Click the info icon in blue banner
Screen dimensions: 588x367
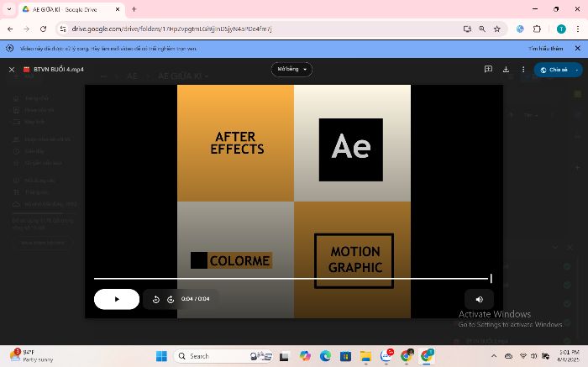click(10, 49)
